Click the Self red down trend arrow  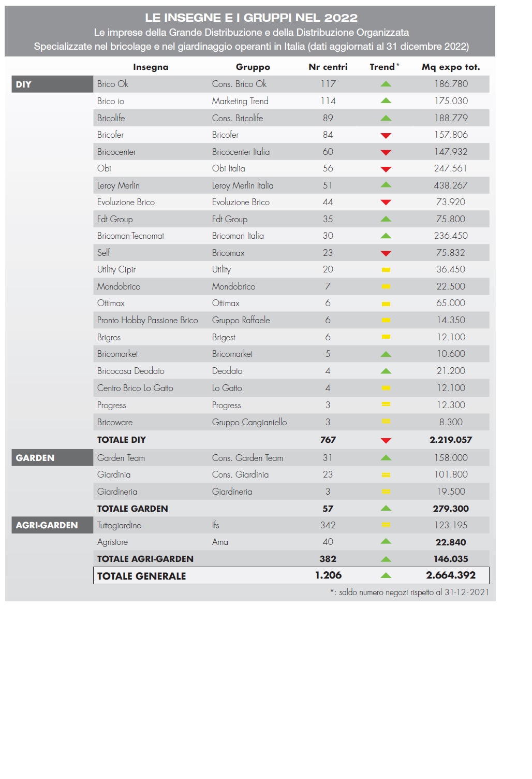386,254
